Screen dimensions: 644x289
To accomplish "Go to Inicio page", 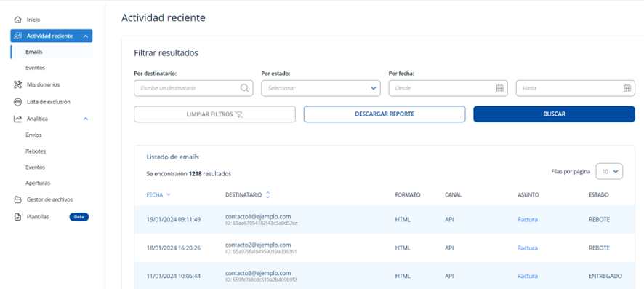I will [33, 20].
